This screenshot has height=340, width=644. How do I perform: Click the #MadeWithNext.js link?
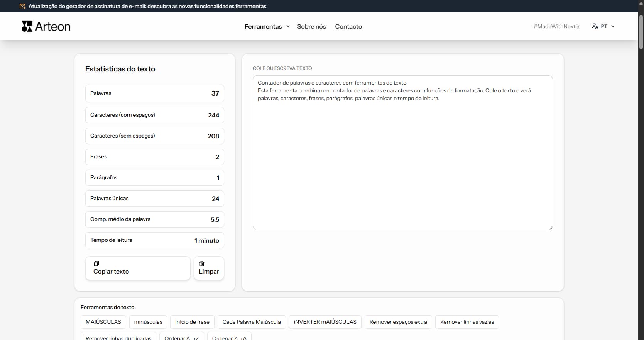pyautogui.click(x=556, y=26)
